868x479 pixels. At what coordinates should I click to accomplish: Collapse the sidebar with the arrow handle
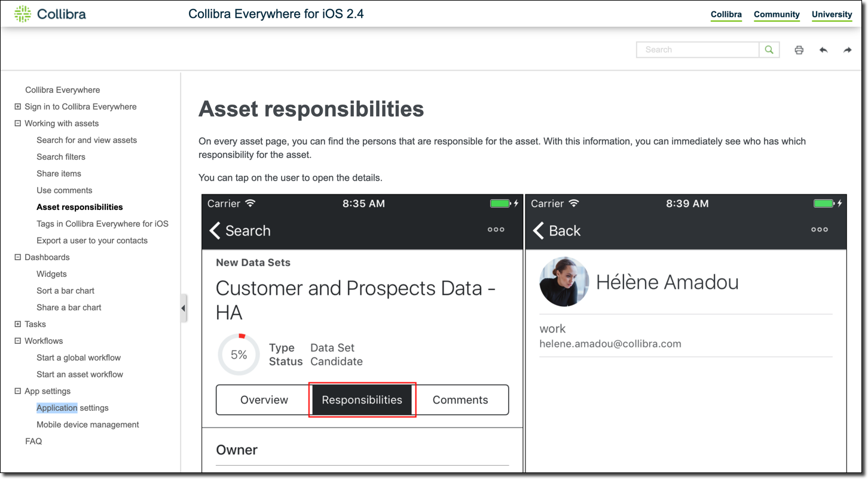[183, 309]
